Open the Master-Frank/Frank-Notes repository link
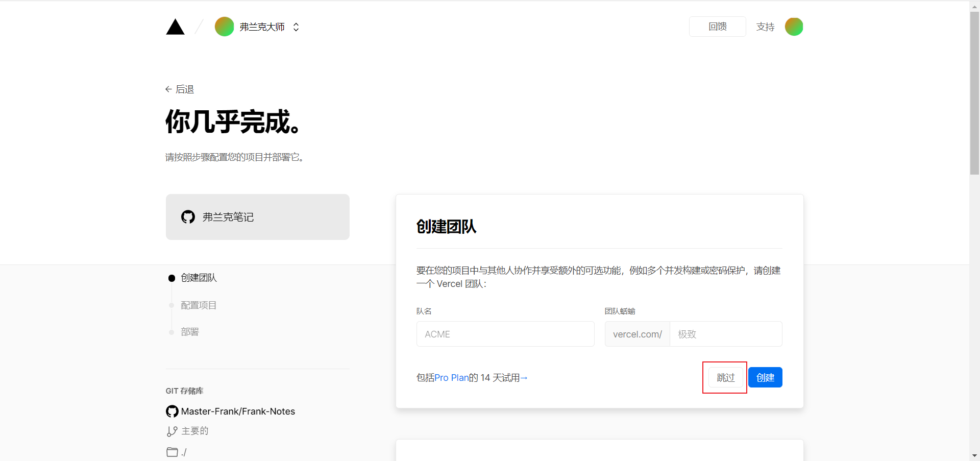Image resolution: width=980 pixels, height=461 pixels. (238, 411)
